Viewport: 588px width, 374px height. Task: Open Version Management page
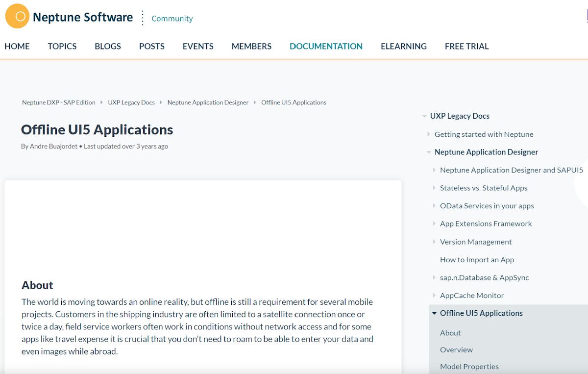[x=476, y=242]
